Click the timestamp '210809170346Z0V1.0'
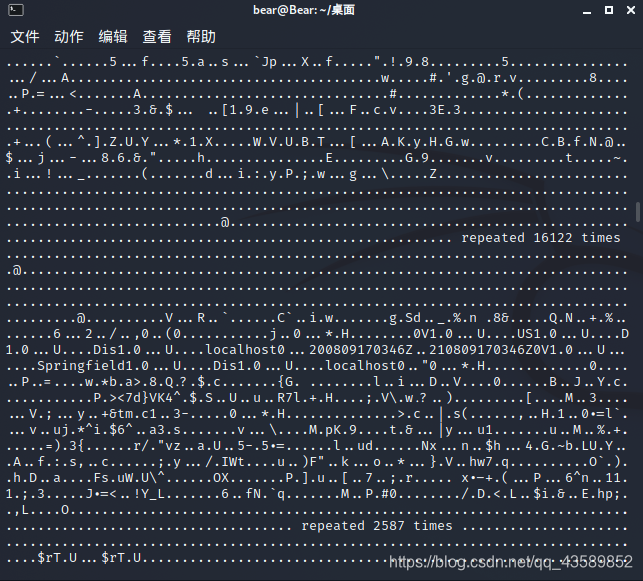This screenshot has width=643, height=581. point(501,350)
